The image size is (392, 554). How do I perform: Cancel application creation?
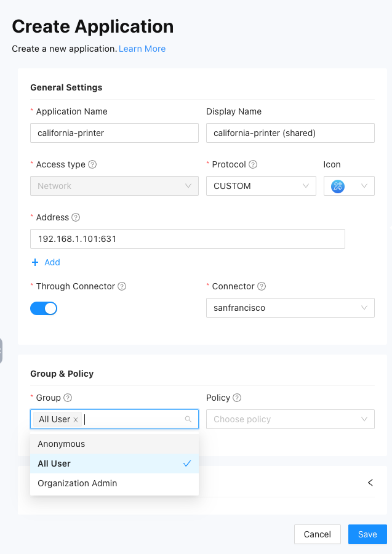(317, 534)
